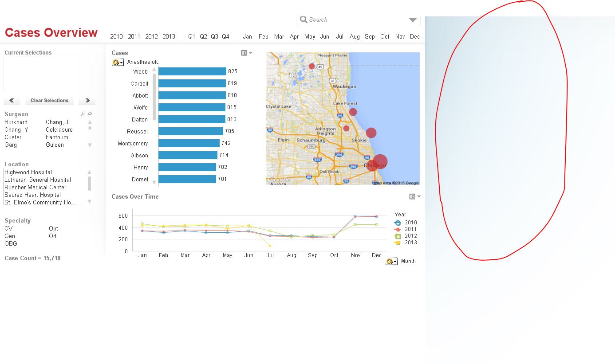Select the CV specialty
This screenshot has width=615, height=364.
pos(8,228)
